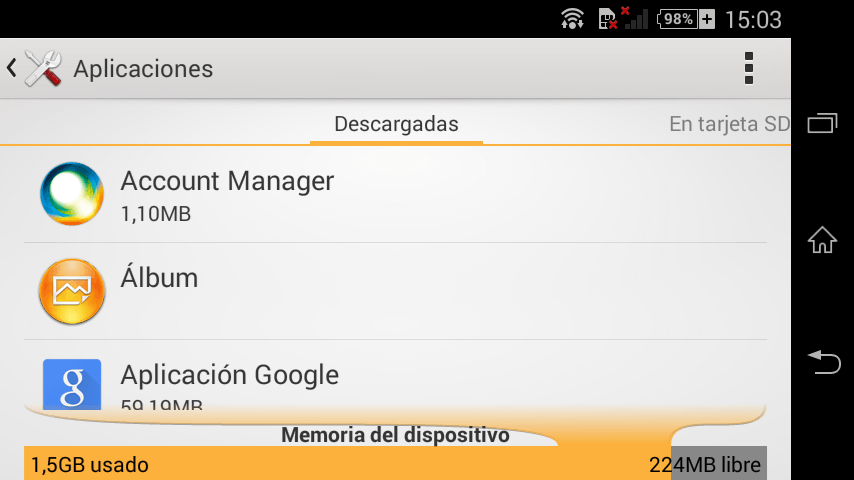Tap the Aplicaciones title text
Viewport: 854px width, 480px height.
click(x=143, y=69)
